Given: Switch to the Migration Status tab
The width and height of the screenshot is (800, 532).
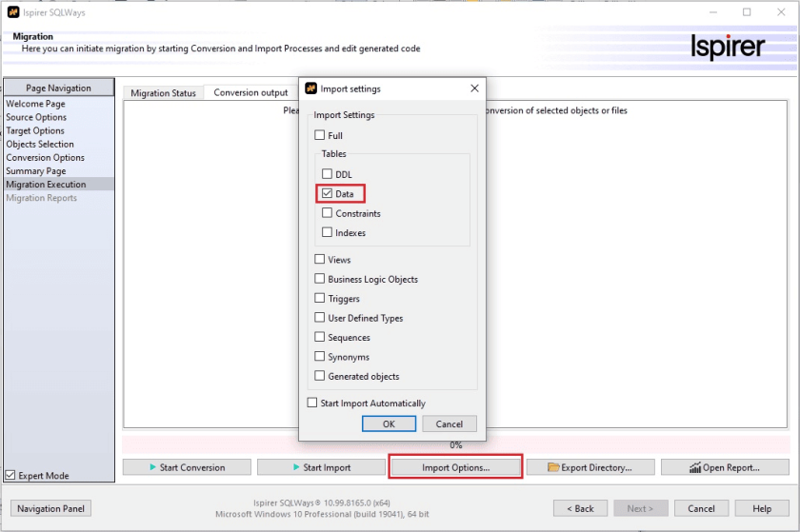Looking at the screenshot, I should [x=163, y=93].
